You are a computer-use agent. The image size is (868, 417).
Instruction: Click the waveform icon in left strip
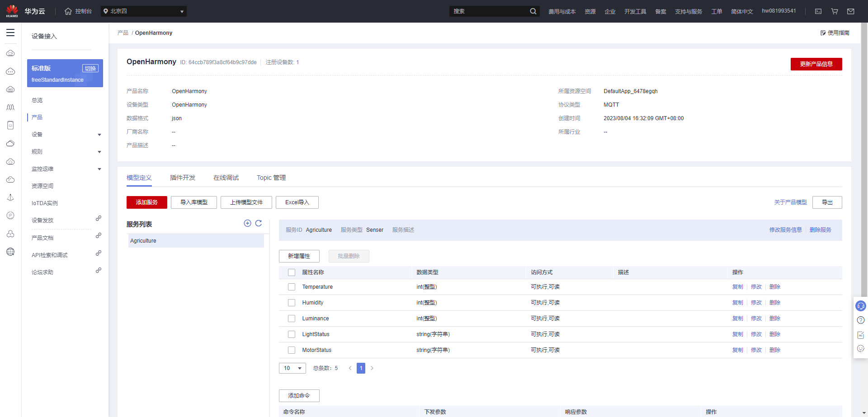point(10,107)
